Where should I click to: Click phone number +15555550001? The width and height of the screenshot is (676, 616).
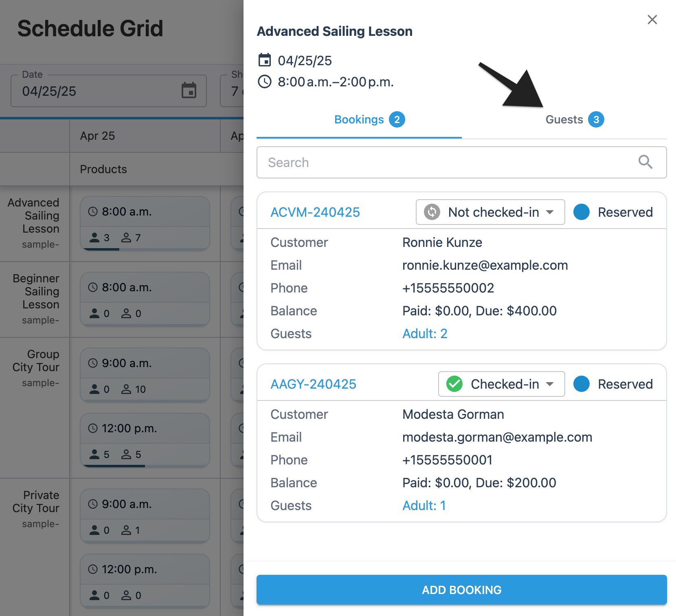click(447, 460)
